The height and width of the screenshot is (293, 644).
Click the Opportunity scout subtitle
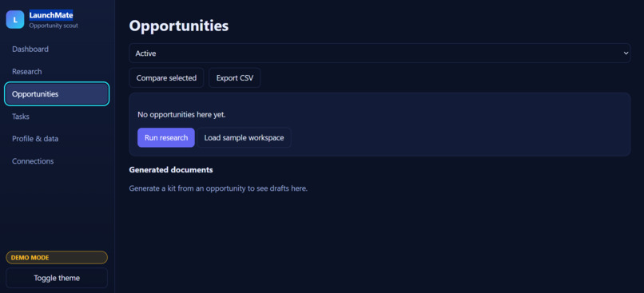point(54,26)
